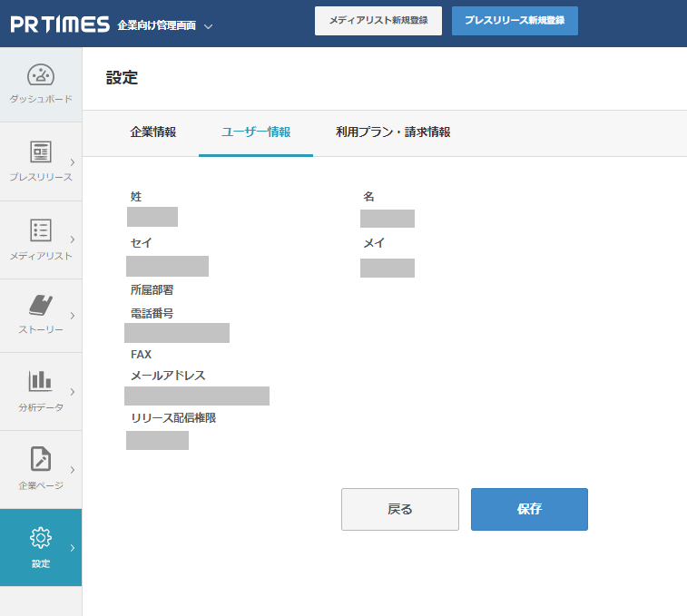This screenshot has height=616, width=687.
Task: Click the メディアリスト新規登録 button
Action: pos(378,20)
